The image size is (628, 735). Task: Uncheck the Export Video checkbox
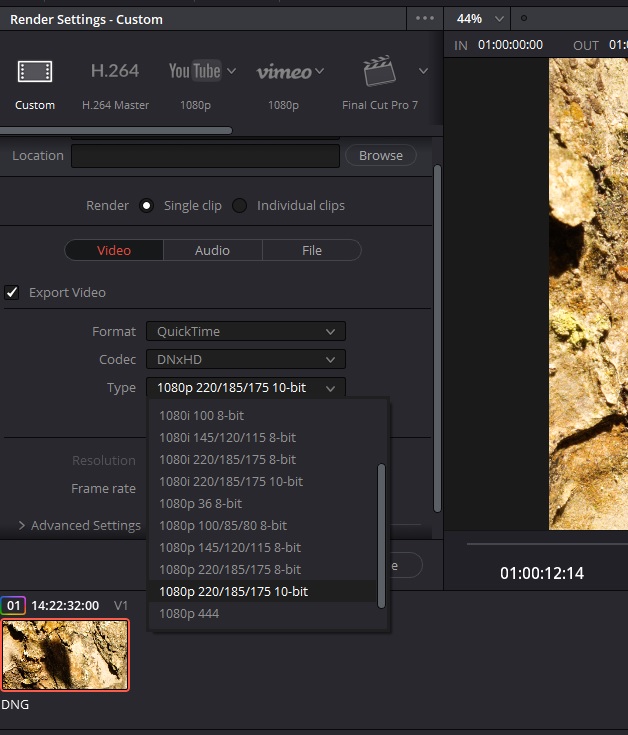(12, 292)
